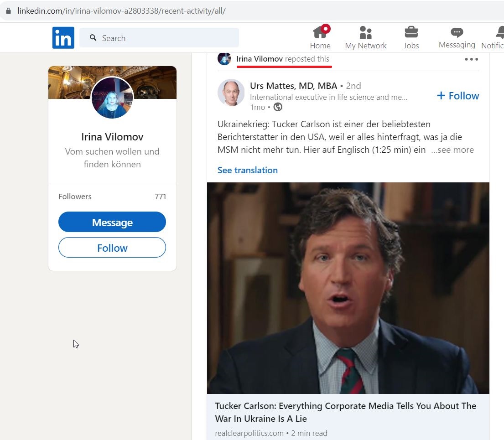Click the LinkedIn logo icon

coord(63,37)
